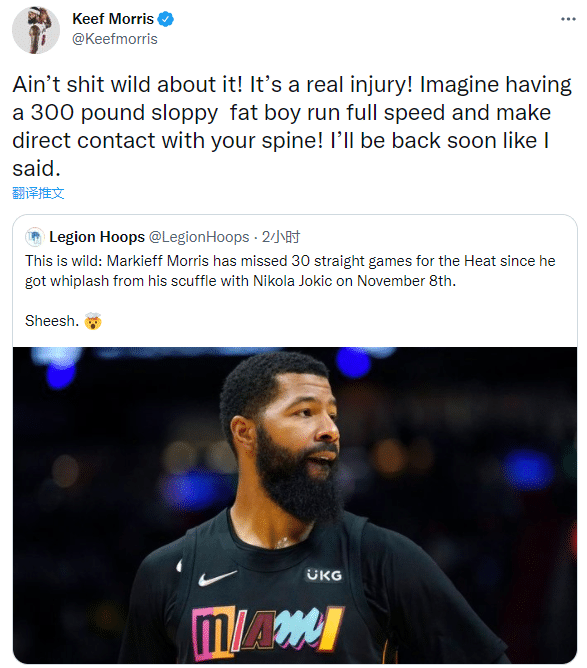Click the blue verified badge
The image size is (587, 668).
tap(165, 19)
